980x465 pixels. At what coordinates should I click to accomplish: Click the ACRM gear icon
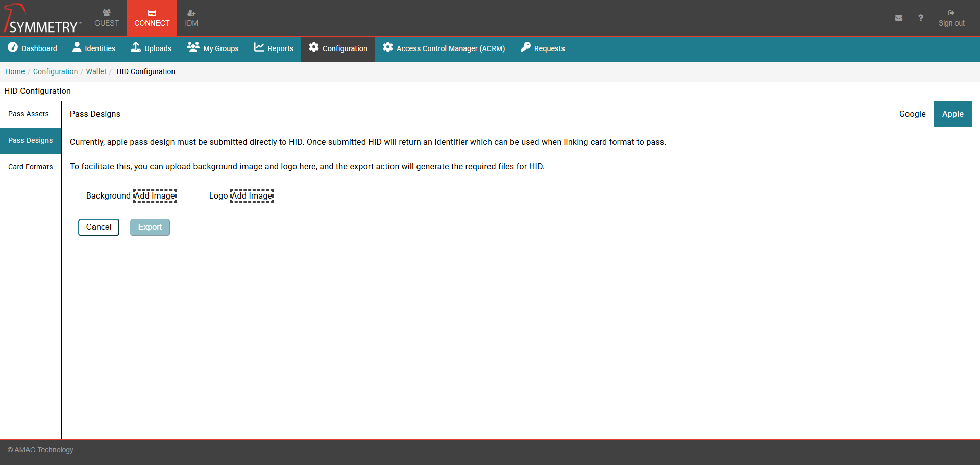pyautogui.click(x=388, y=47)
